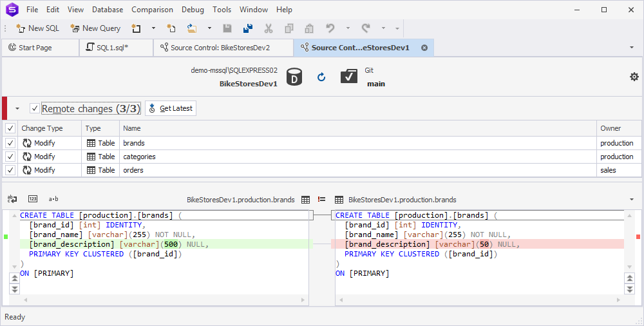Open the File menu
Image resolution: width=644 pixels, height=326 pixels.
(32, 10)
